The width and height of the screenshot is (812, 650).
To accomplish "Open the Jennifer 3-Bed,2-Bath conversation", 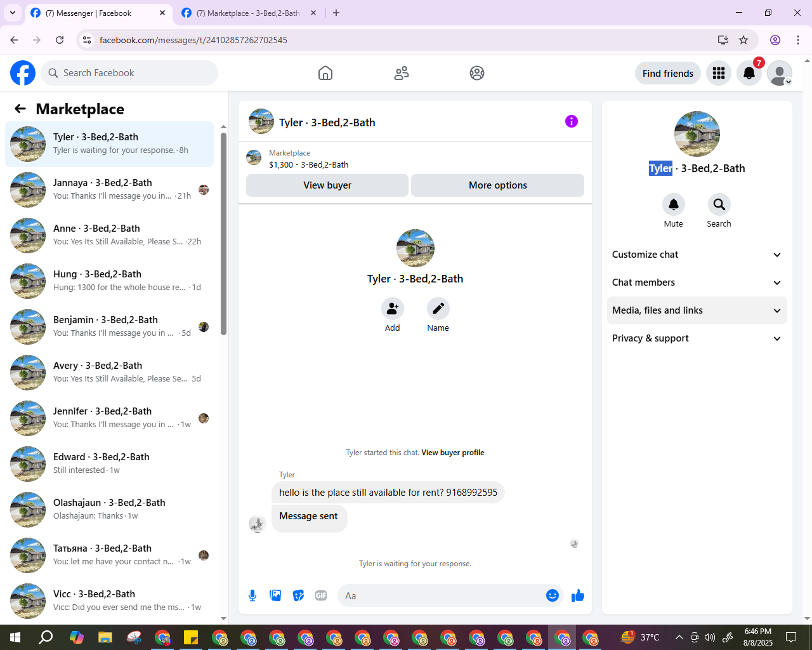I will click(x=109, y=418).
